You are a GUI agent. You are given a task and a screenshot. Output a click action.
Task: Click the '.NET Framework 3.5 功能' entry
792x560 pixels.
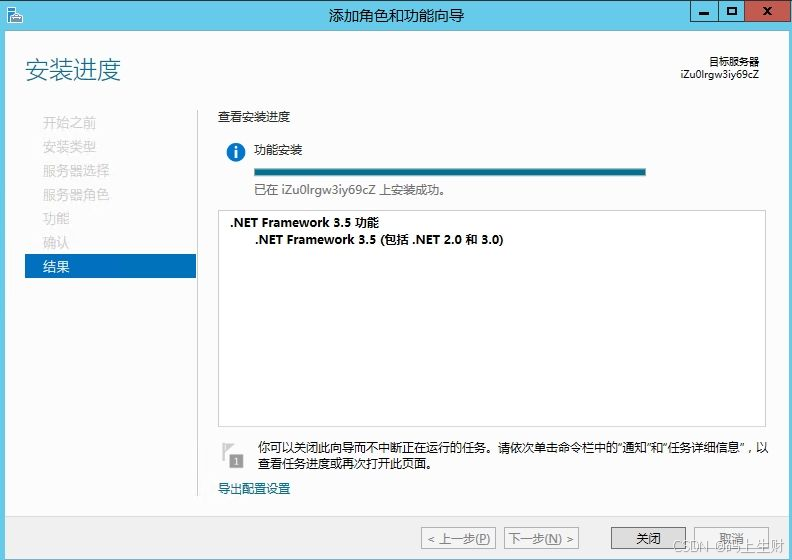pos(304,222)
